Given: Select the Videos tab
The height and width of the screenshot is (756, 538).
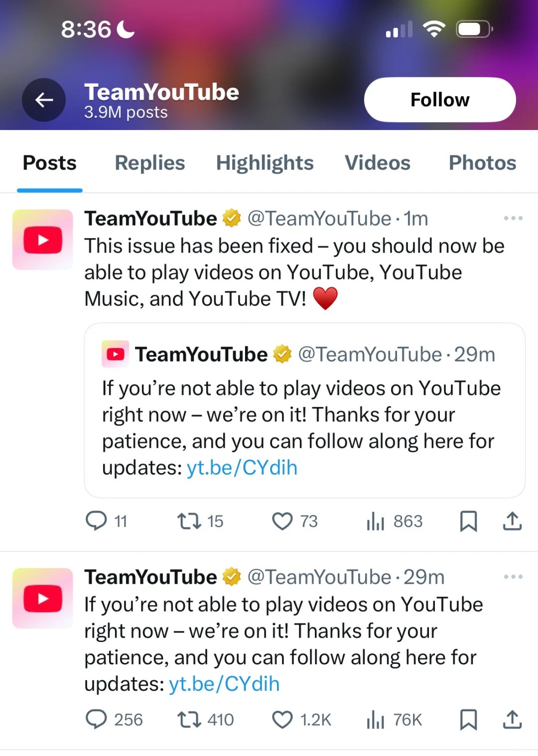Looking at the screenshot, I should click(x=377, y=163).
